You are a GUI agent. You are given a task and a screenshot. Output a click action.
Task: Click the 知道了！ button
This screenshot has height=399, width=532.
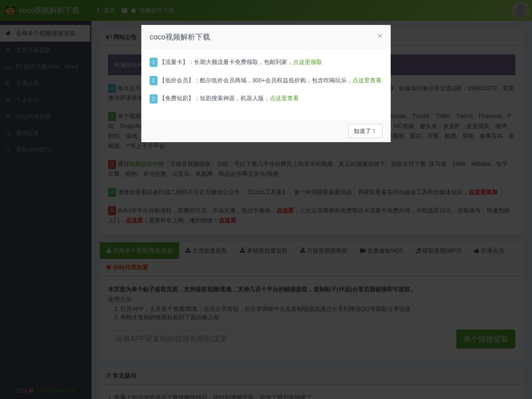(365, 131)
